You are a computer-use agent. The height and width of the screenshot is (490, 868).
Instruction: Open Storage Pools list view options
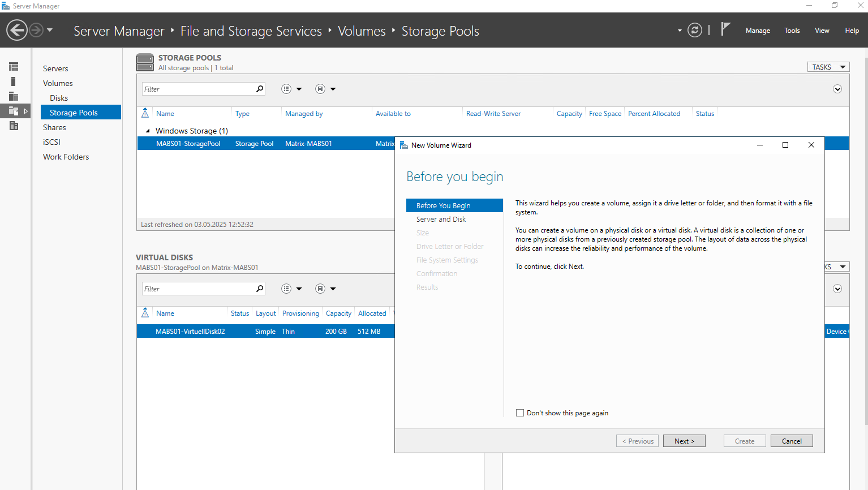click(291, 89)
